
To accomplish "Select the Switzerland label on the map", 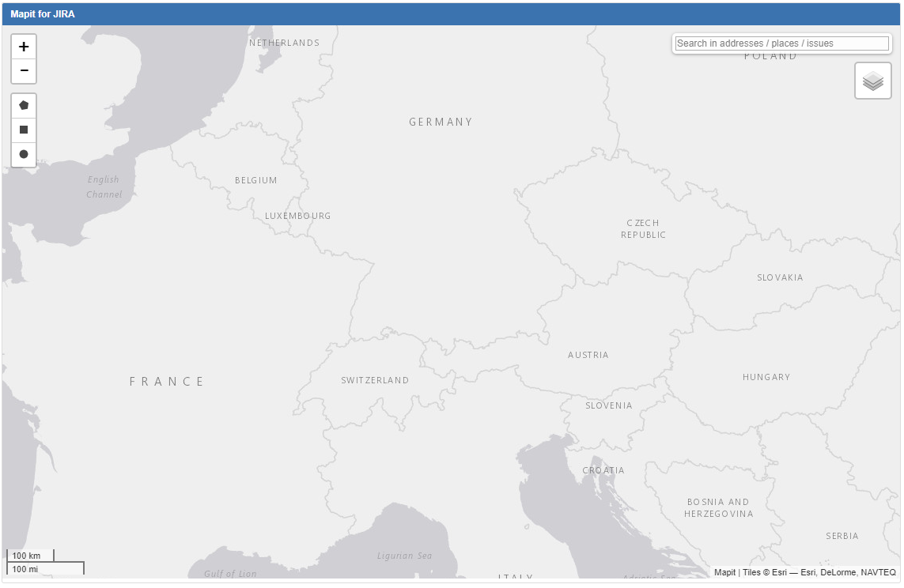I will click(375, 380).
